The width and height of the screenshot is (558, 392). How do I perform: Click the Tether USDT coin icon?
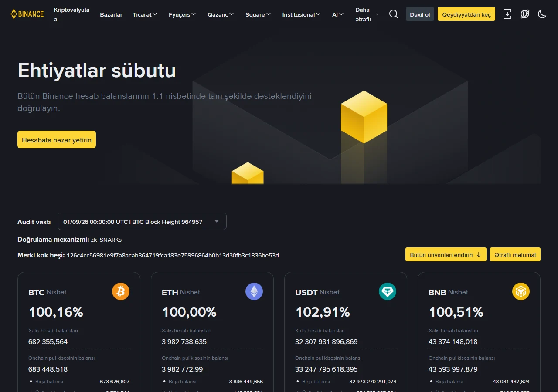[388, 291]
